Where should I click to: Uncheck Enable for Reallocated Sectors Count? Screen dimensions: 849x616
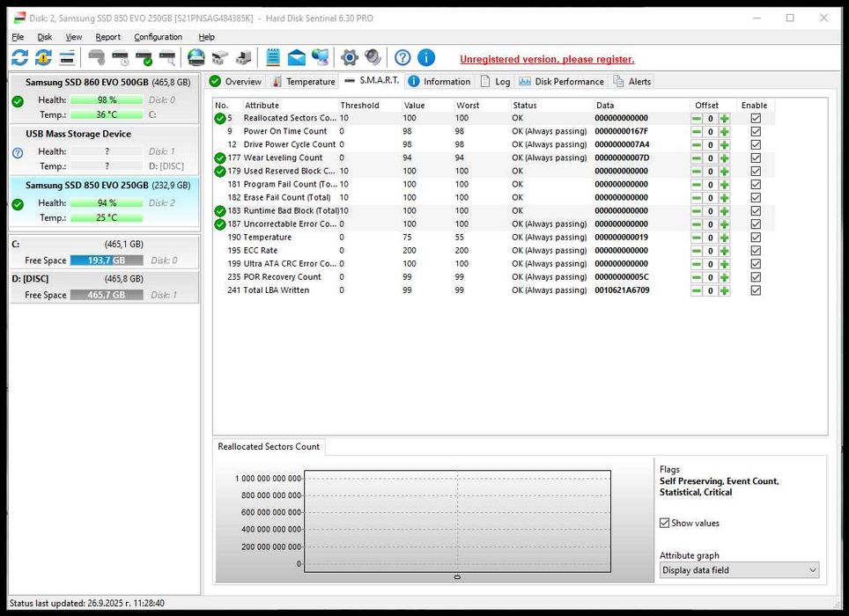(755, 119)
